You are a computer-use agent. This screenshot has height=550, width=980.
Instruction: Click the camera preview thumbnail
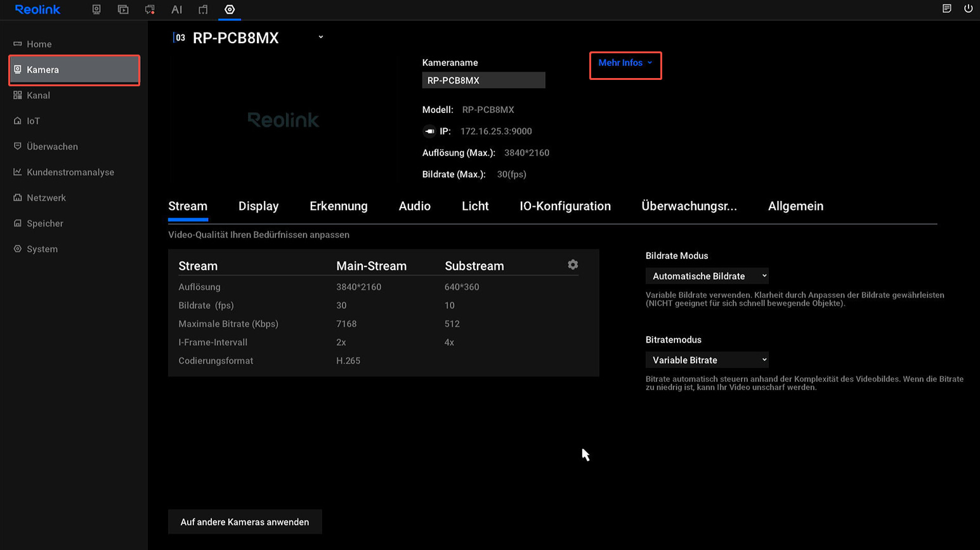[283, 120]
